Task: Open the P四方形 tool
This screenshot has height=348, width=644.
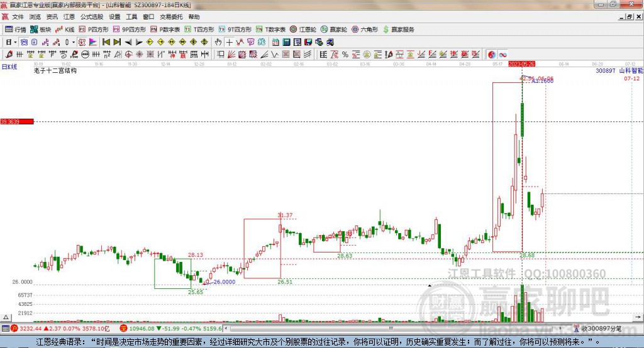Action: click(x=94, y=30)
